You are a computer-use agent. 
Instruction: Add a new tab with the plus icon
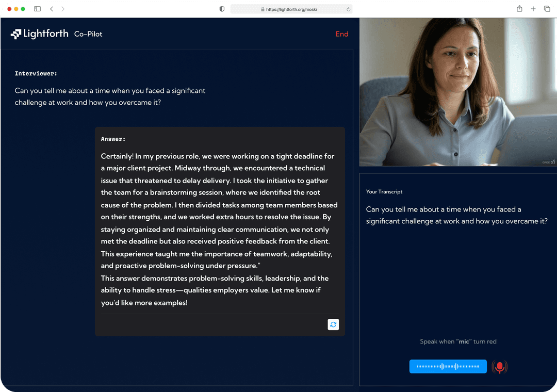(533, 9)
